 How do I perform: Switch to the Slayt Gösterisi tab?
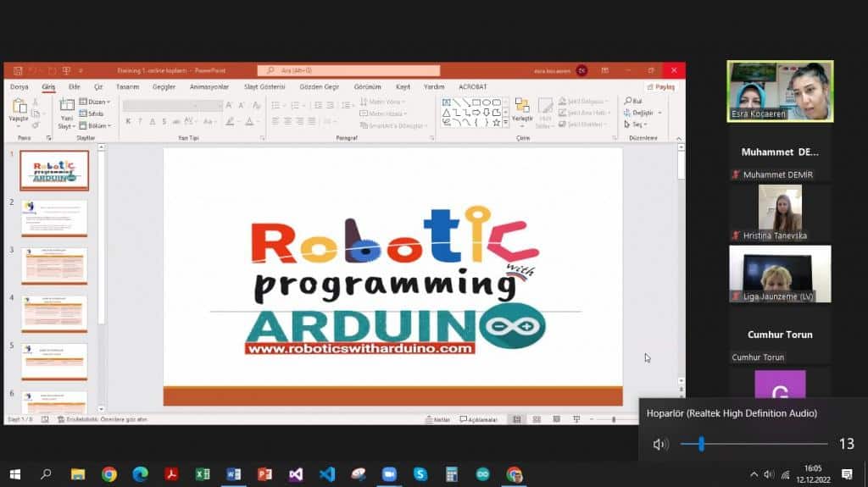click(264, 86)
